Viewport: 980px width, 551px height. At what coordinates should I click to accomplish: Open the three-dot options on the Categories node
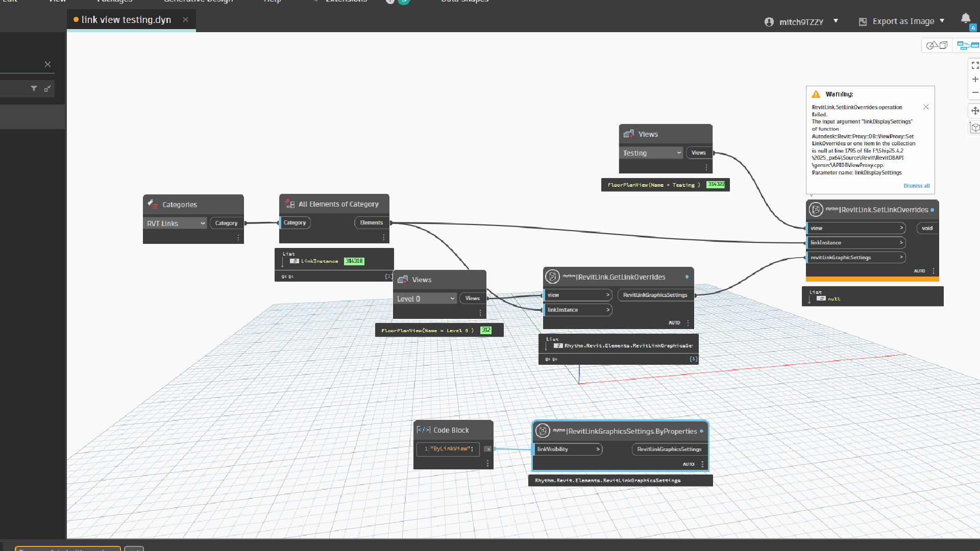[238, 238]
